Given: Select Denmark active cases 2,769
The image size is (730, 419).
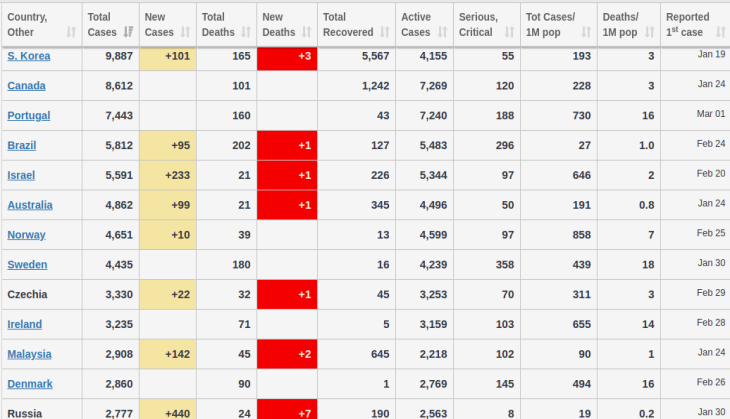Looking at the screenshot, I should tap(433, 384).
